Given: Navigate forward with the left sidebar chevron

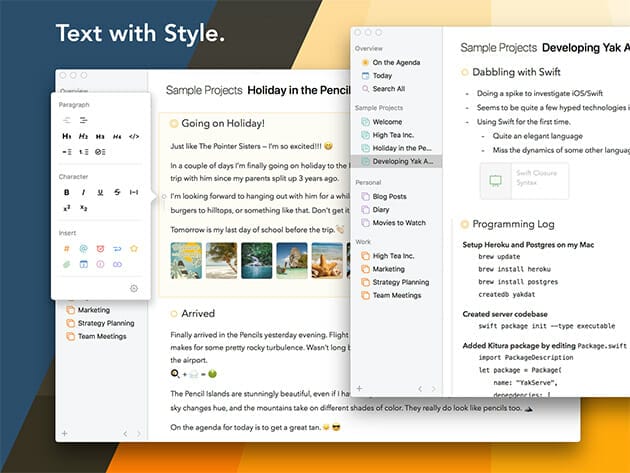Looking at the screenshot, I should pyautogui.click(x=138, y=433).
